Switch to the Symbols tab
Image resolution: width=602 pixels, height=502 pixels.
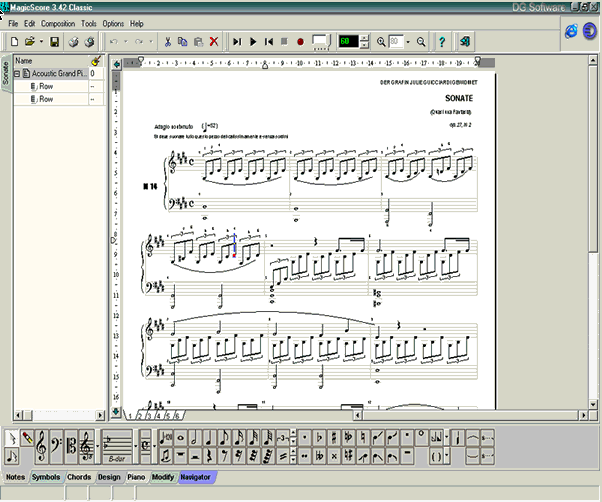tap(46, 477)
